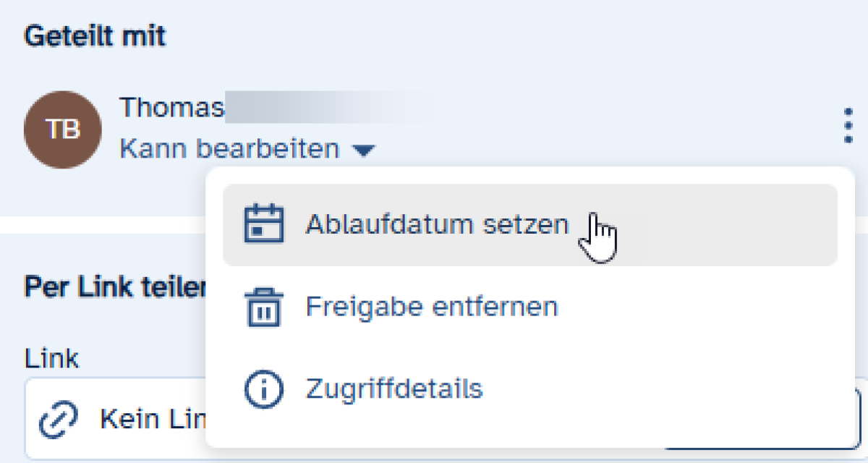This screenshot has height=463, width=868.
Task: Click the brown TB avatar circle
Action: 63,130
